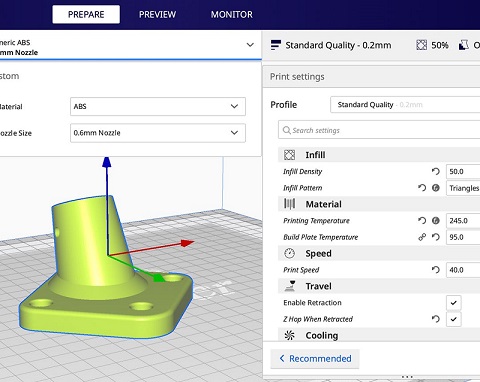The height and width of the screenshot is (382, 480).
Task: Click the support icon in print header
Action: (x=464, y=45)
